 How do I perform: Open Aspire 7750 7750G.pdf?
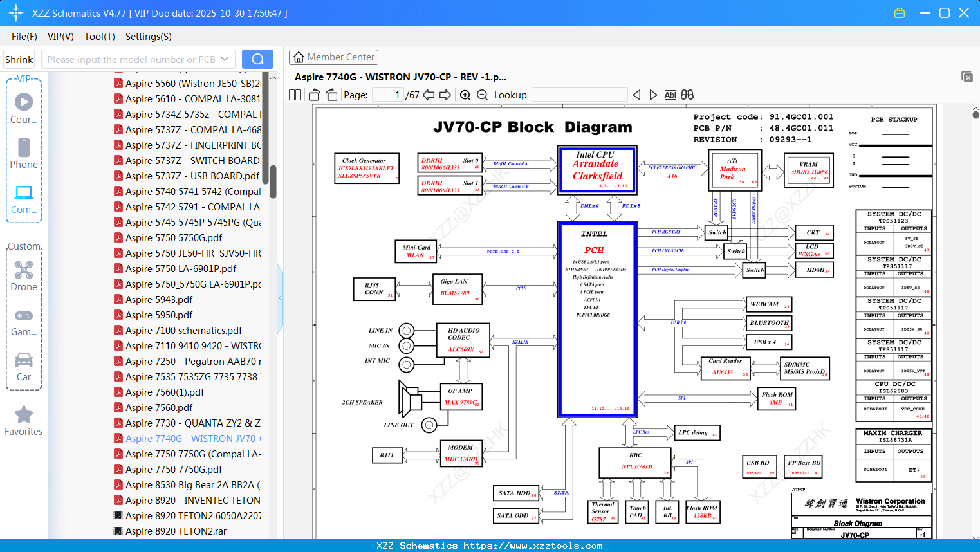(x=174, y=469)
